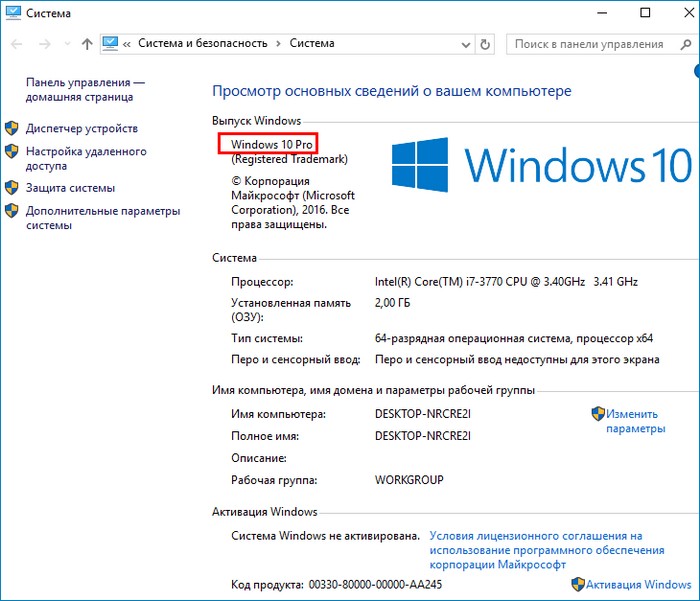Click the Активация Windows link
Screen dimensions: 700x601
(638, 584)
